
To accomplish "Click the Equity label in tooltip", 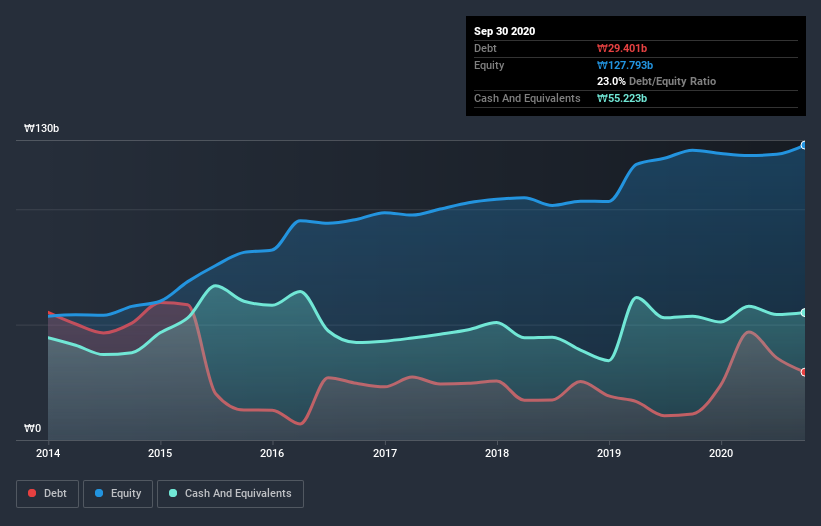I will [x=489, y=65].
